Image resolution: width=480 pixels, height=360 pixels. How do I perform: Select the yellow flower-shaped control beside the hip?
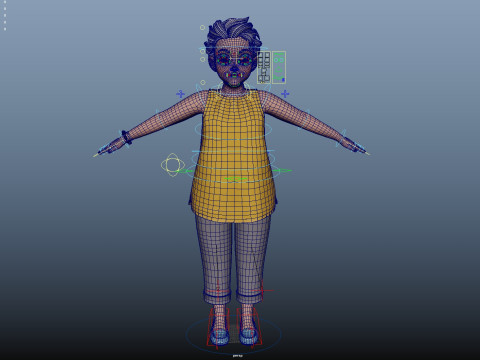[x=172, y=165]
